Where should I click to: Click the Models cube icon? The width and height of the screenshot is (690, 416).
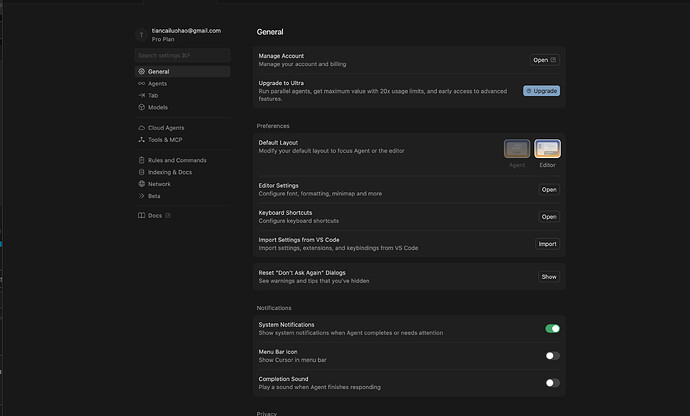point(141,107)
